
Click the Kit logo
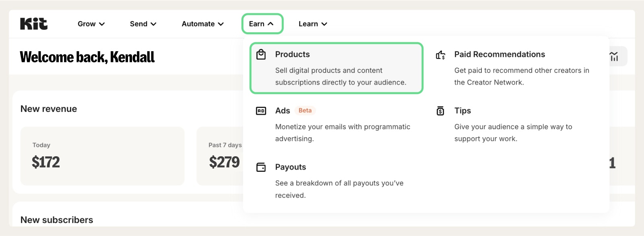[x=34, y=24]
